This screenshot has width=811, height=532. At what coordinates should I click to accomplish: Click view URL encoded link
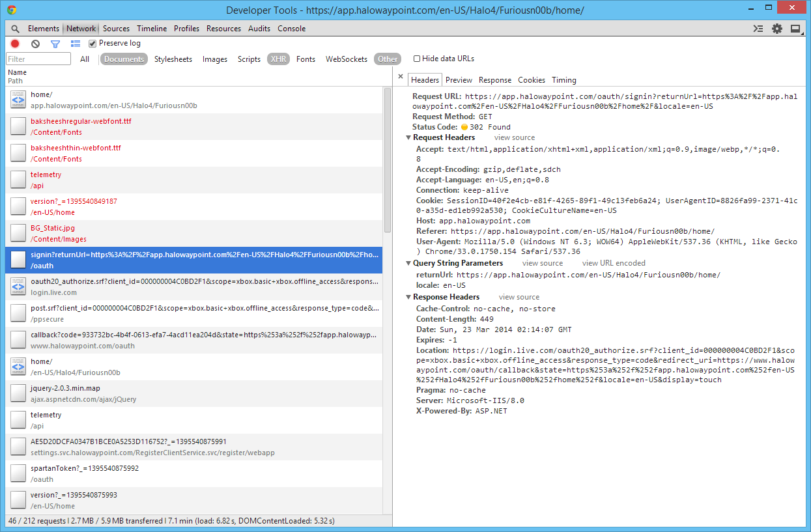(614, 264)
